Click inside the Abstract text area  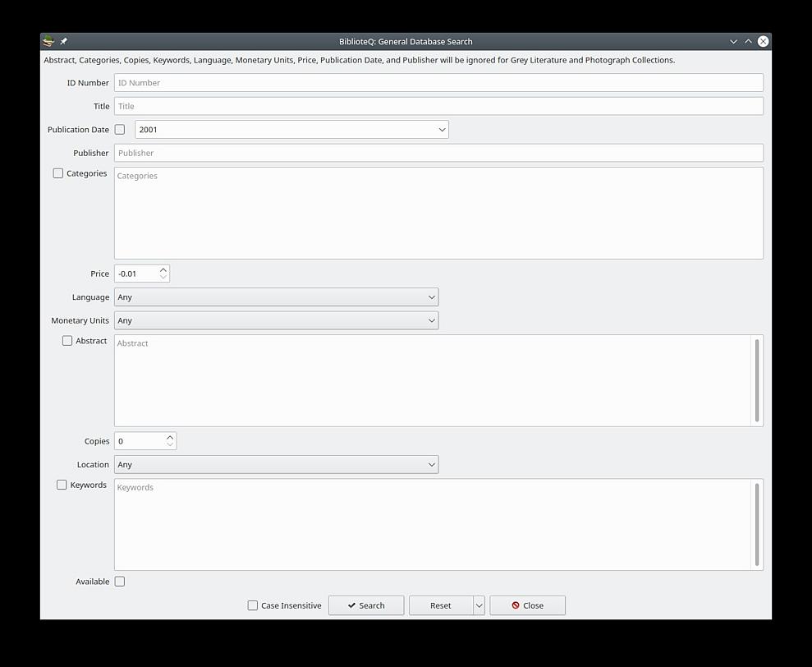(x=433, y=380)
